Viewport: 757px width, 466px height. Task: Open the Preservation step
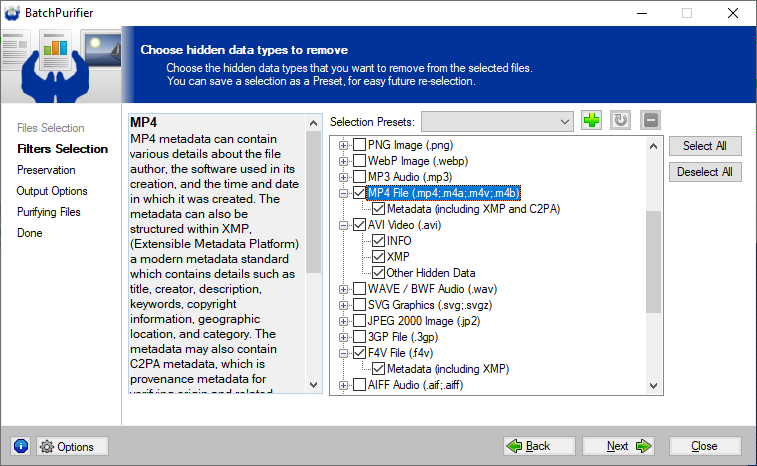tap(46, 170)
